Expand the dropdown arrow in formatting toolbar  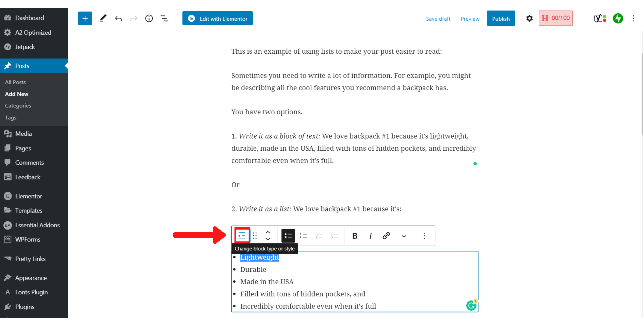[404, 236]
